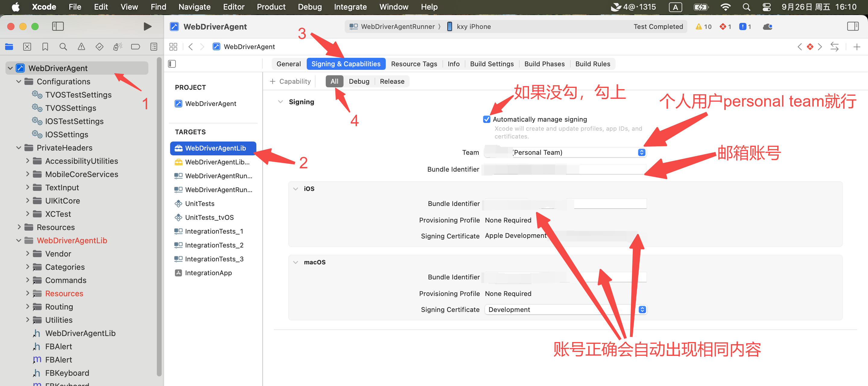Open the Product menu
Screen dimensions: 868x386
tap(271, 7)
